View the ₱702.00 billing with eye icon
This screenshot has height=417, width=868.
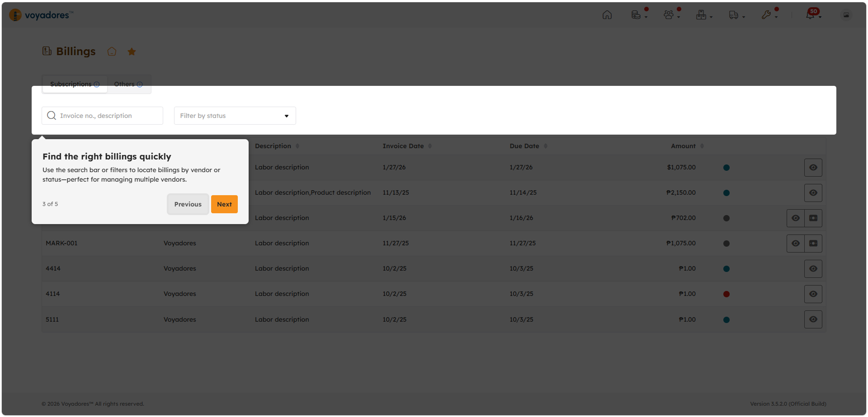[796, 218]
